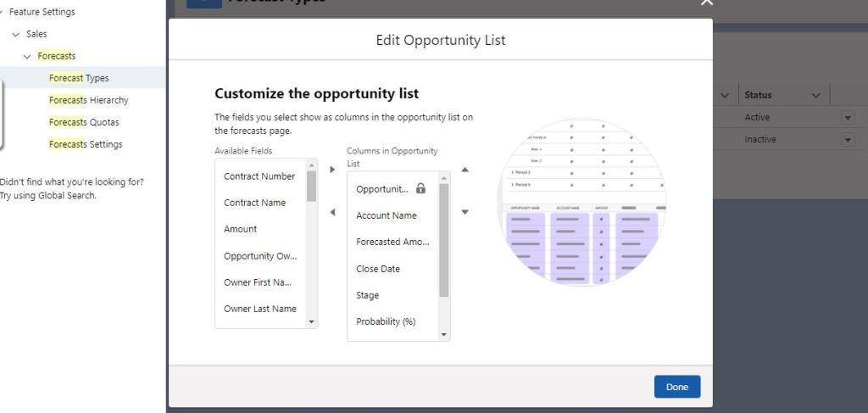Go to Forecasts Settings page
868x413 pixels.
(x=85, y=144)
